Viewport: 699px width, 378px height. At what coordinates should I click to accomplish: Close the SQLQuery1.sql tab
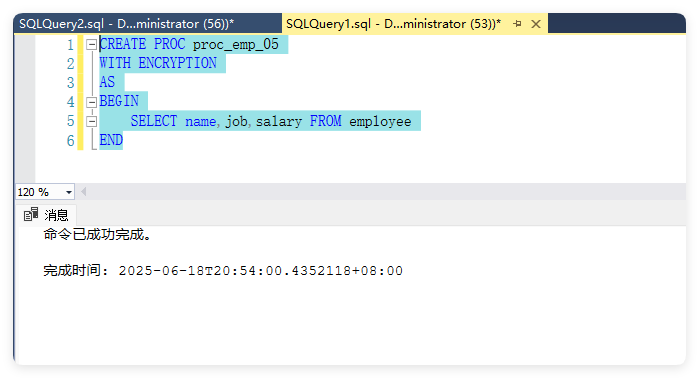[536, 24]
